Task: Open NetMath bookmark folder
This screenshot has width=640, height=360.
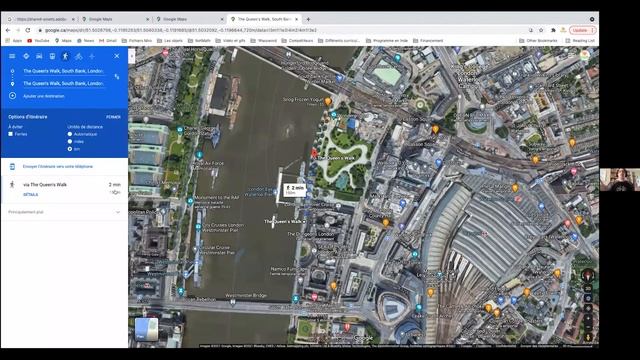Action: pos(199,41)
